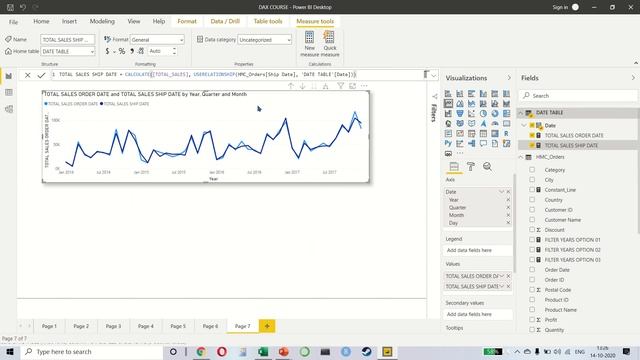
Task: Drill up on the chart visual
Action: click(x=291, y=86)
